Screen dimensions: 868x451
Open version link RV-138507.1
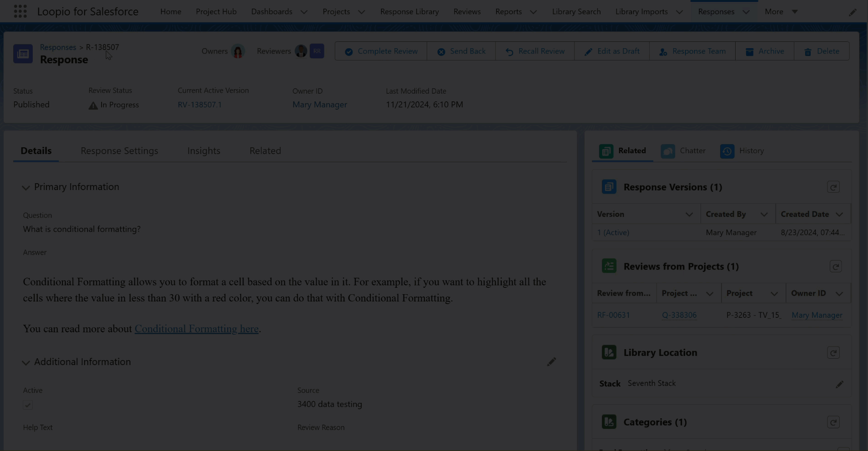pos(200,105)
